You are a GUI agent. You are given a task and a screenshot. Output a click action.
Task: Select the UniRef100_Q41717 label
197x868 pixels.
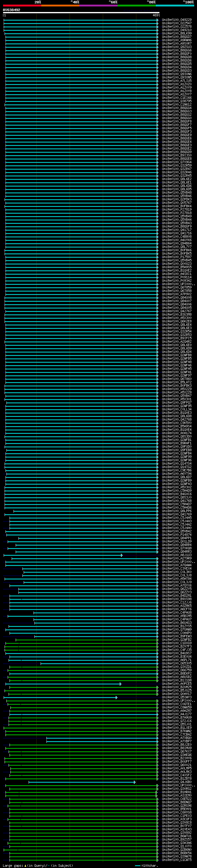[177, 230]
